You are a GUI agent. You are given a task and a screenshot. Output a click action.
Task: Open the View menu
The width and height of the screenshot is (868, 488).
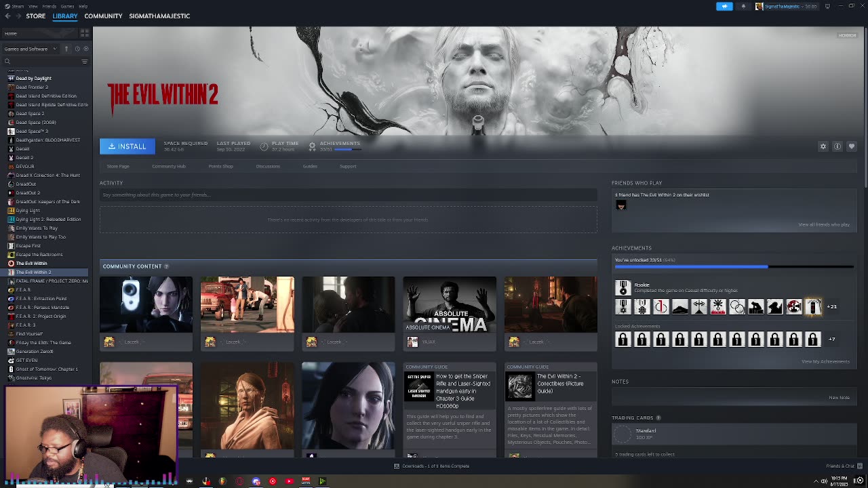coord(33,6)
